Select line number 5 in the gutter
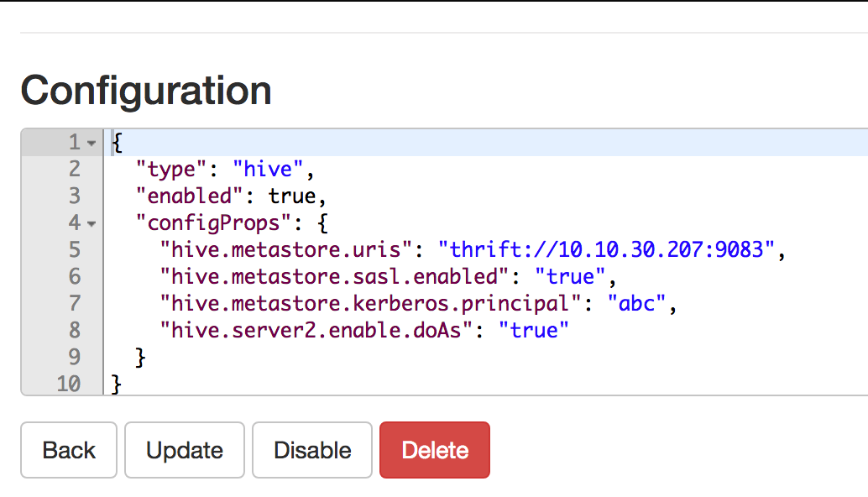Screen dimensions: 868x497 [75, 249]
